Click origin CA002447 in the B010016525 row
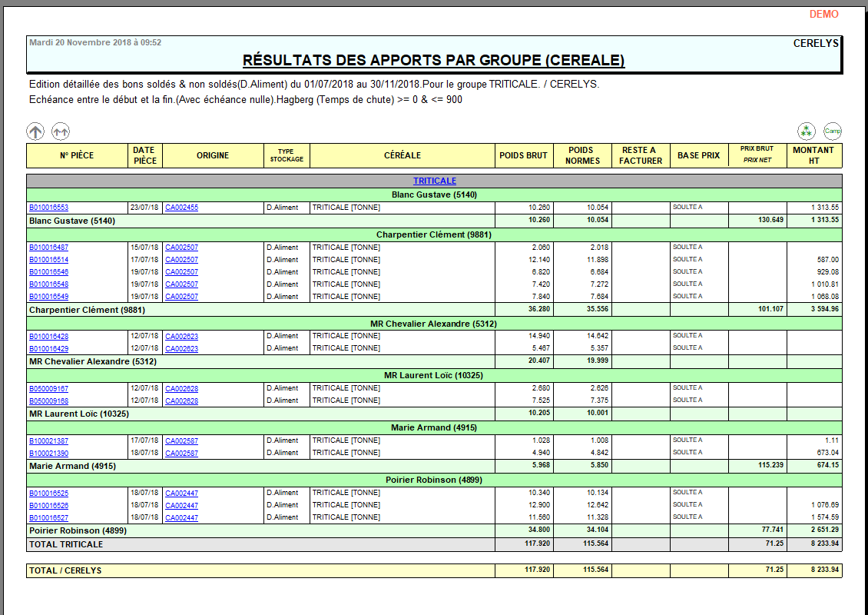Image resolution: width=868 pixels, height=615 pixels. tap(181, 493)
